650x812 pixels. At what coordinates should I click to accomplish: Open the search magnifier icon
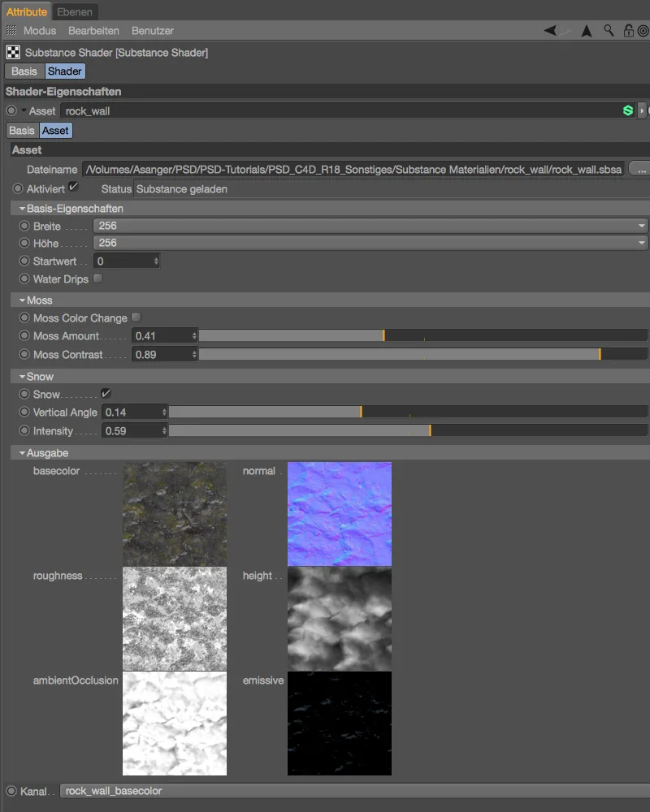(x=609, y=31)
